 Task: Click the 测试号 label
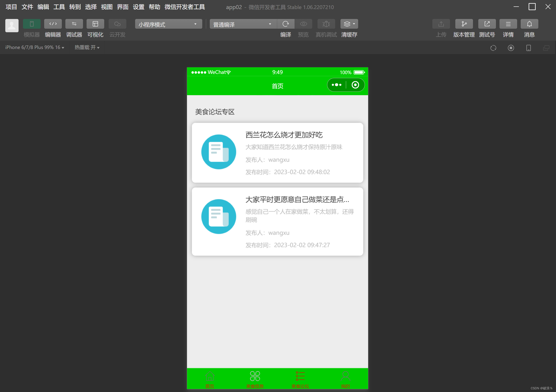click(x=487, y=35)
